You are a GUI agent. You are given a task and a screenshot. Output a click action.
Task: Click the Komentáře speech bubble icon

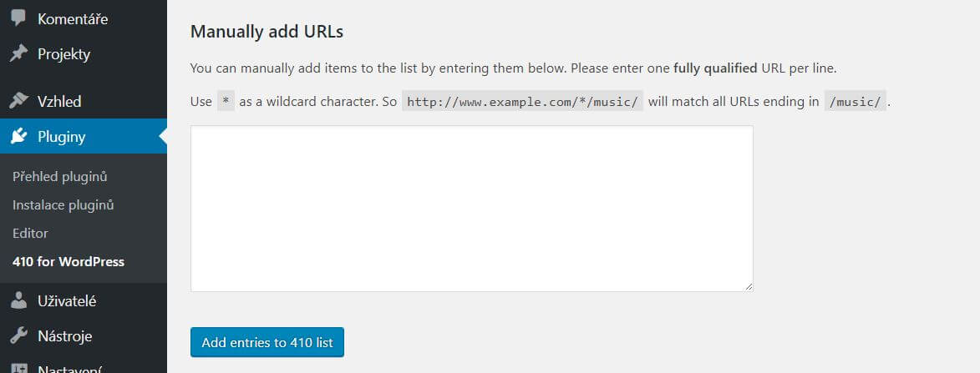[18, 18]
